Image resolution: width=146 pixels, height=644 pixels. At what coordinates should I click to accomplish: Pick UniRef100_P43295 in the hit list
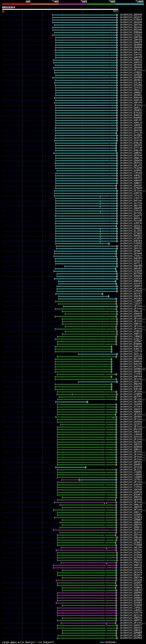[131, 221]
